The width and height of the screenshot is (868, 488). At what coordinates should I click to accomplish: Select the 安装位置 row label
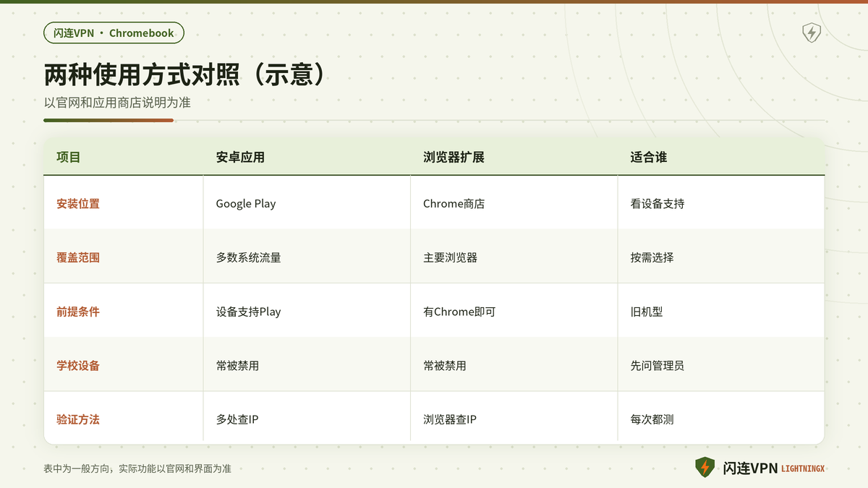78,204
